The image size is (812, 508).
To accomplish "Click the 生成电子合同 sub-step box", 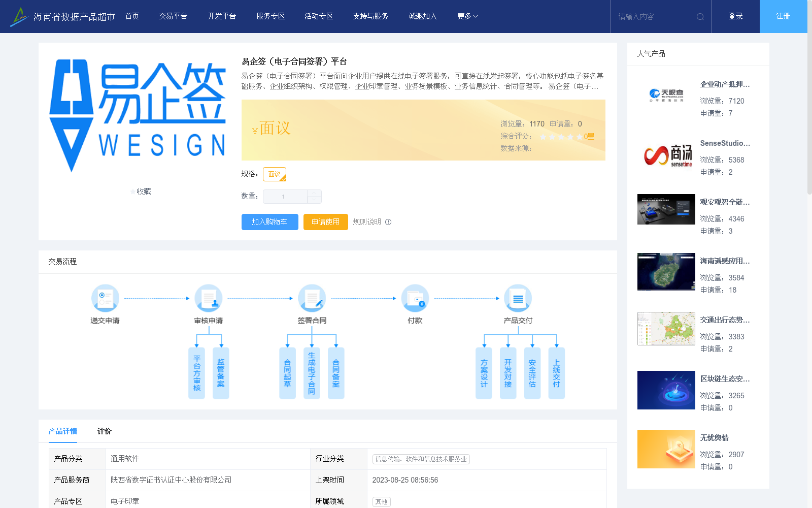I will pos(312,373).
